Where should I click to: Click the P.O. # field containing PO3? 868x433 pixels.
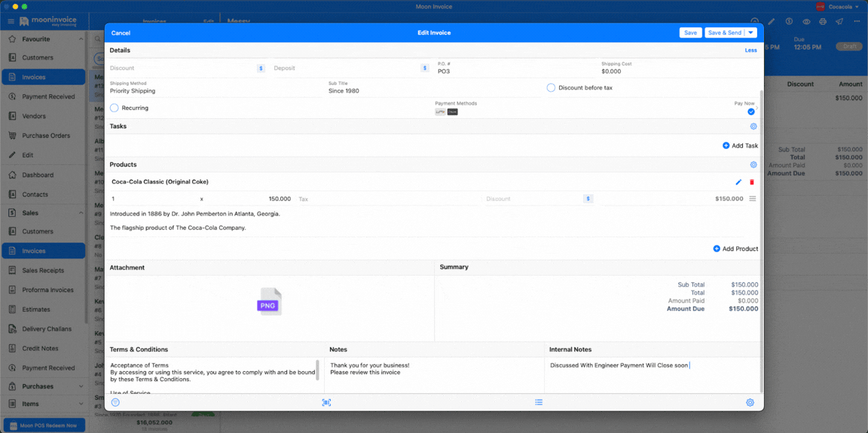click(515, 68)
